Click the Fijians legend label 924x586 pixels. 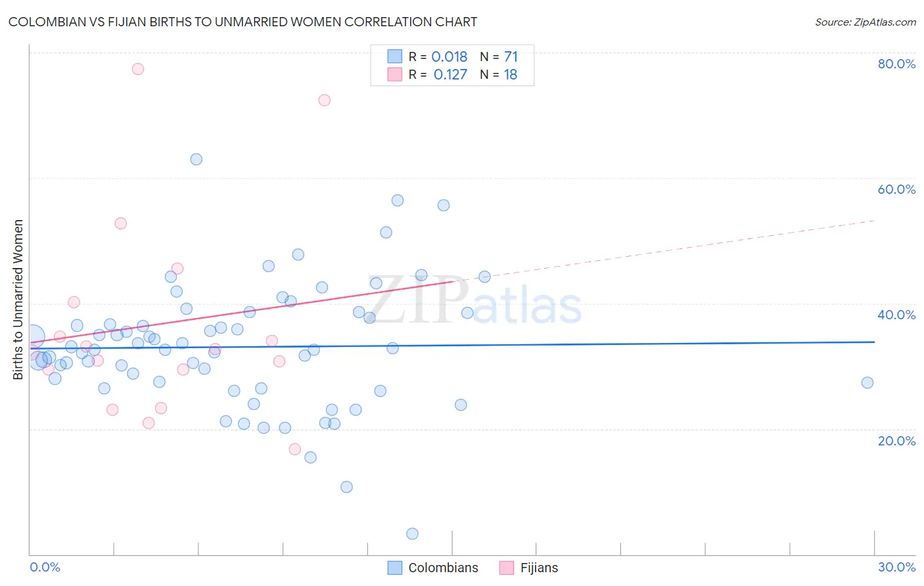click(539, 568)
